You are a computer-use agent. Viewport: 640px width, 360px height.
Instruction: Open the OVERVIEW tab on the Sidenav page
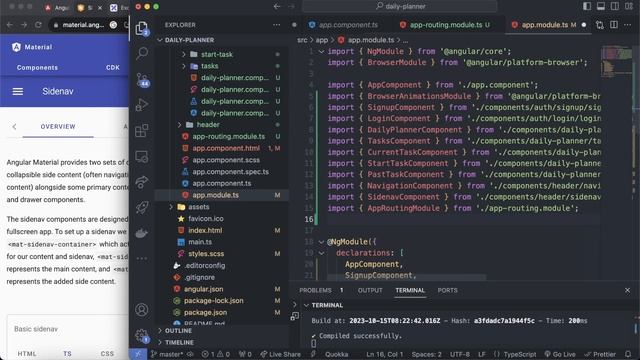click(58, 127)
